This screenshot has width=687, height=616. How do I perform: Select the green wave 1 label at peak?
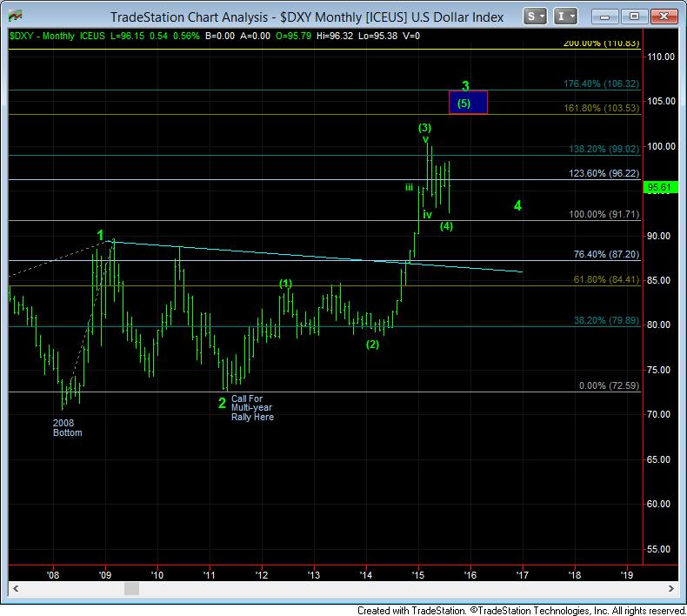point(101,235)
